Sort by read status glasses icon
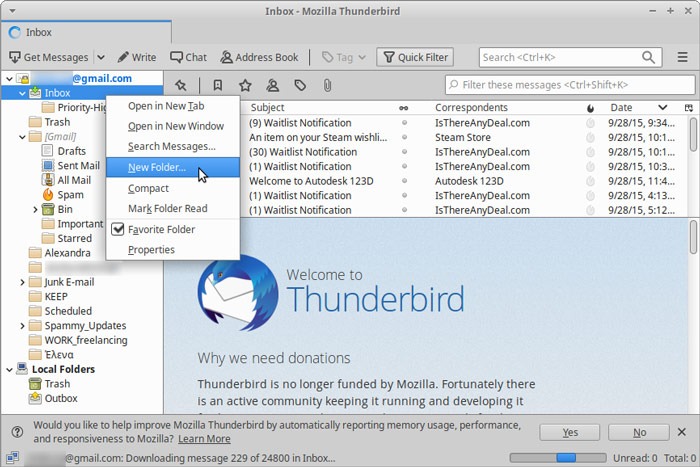This screenshot has height=467, width=700. (x=404, y=108)
